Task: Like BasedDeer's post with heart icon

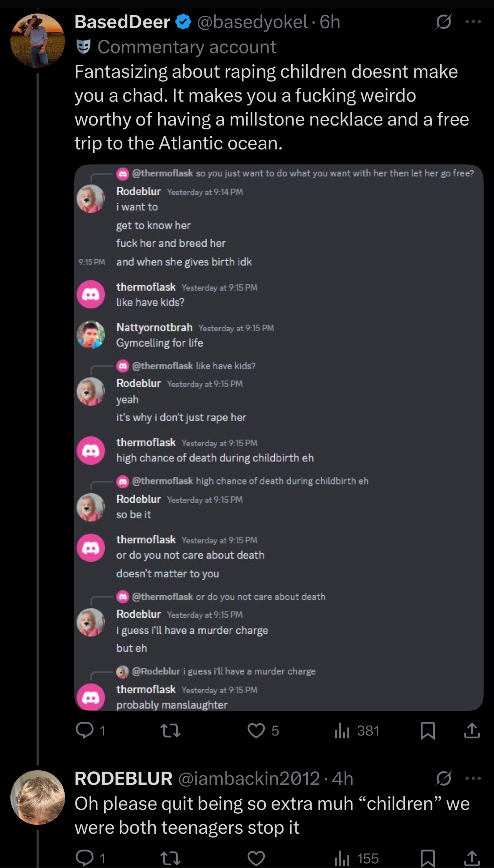Action: [256, 731]
